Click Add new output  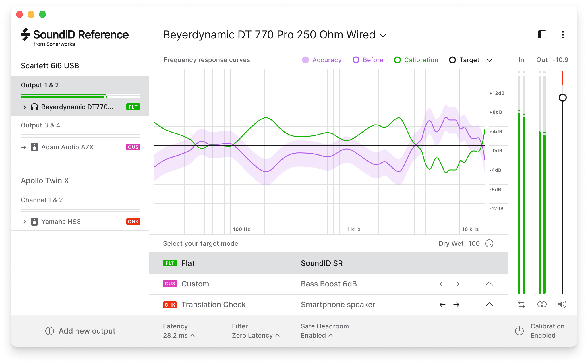pos(81,331)
